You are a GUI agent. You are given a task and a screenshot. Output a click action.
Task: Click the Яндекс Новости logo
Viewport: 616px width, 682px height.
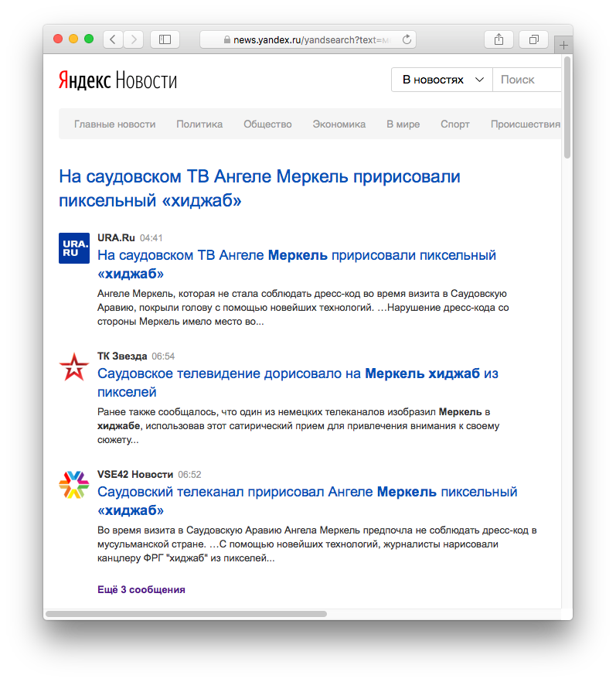point(117,80)
